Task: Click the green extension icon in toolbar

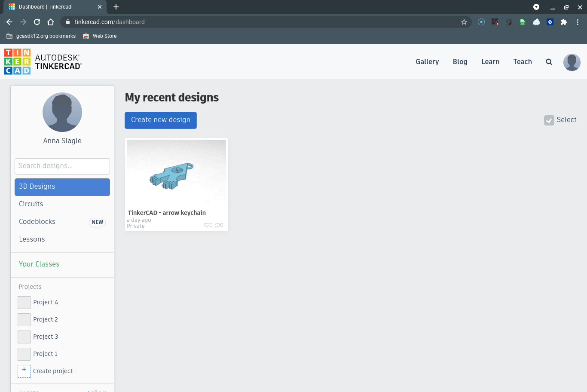Action: 523,22
